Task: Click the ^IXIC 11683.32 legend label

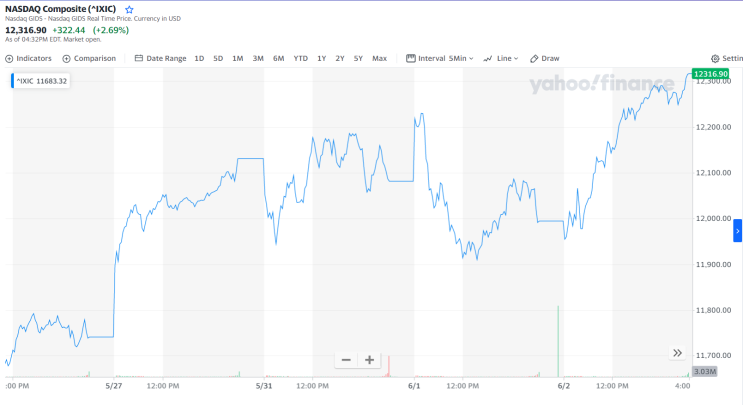Action: 41,81
